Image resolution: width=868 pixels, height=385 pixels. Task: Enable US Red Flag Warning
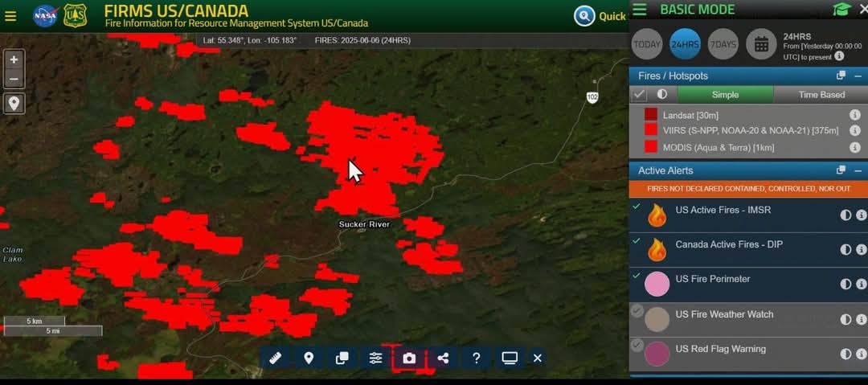point(637,346)
